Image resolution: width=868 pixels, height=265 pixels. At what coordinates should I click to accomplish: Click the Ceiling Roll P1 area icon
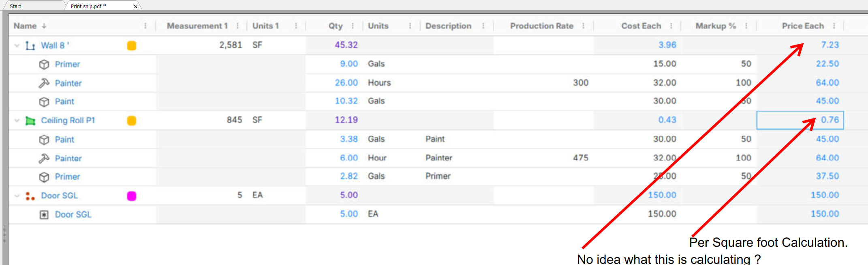coord(30,121)
